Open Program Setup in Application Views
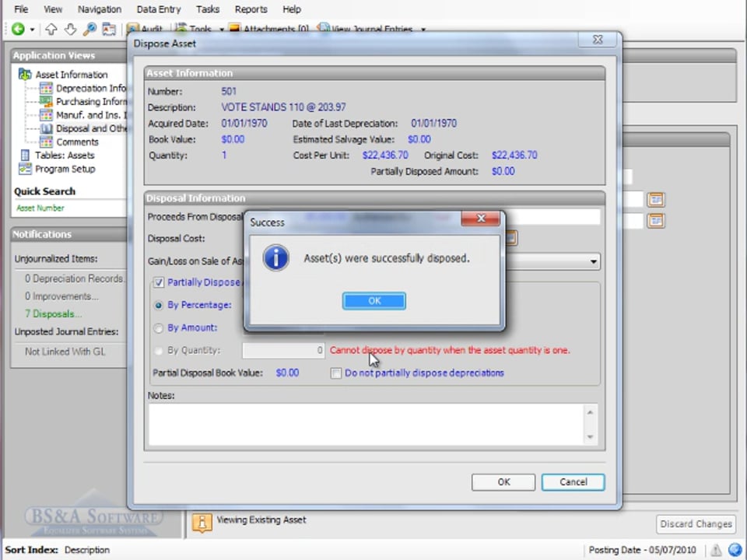The image size is (747, 560). pyautogui.click(x=65, y=169)
